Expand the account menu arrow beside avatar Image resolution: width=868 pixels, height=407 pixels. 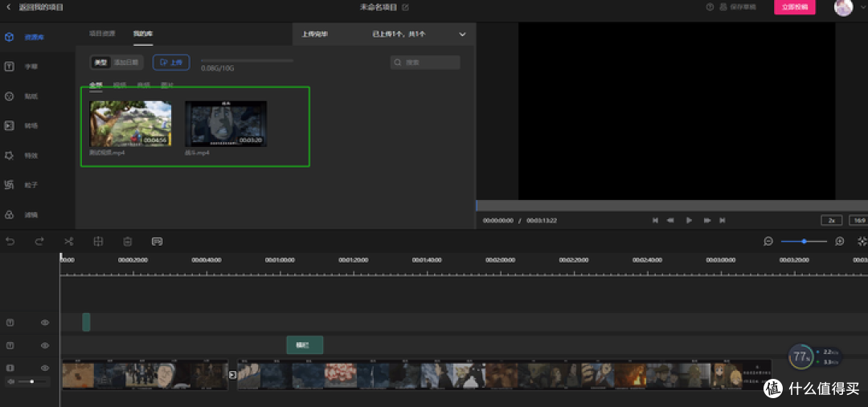coord(862,6)
